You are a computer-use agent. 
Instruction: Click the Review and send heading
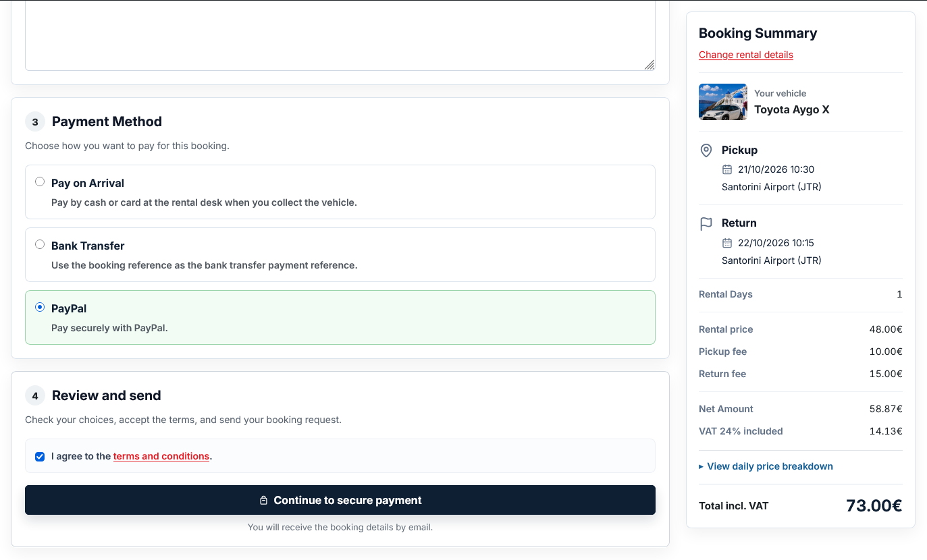[107, 395]
